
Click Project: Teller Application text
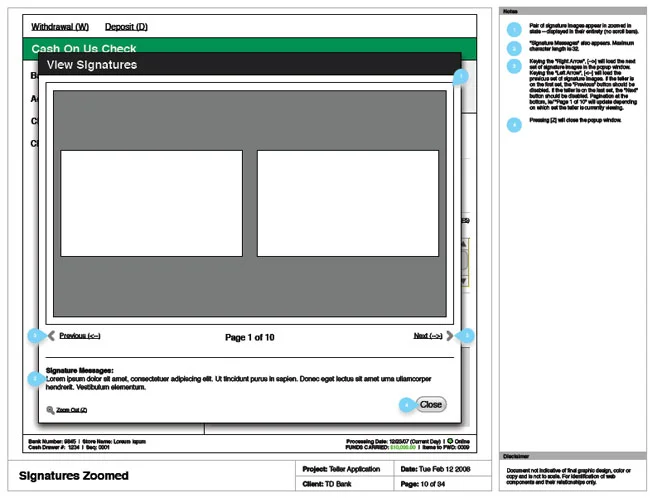click(341, 469)
